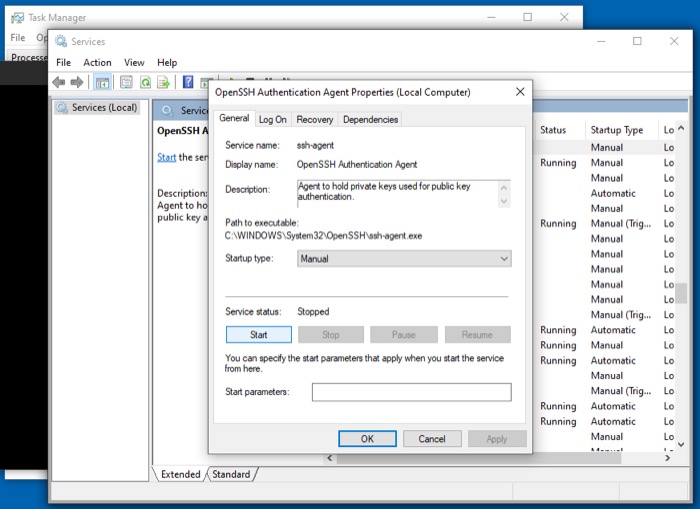This screenshot has width=700, height=509.
Task: Click the Start link in the extended pane
Action: (167, 157)
